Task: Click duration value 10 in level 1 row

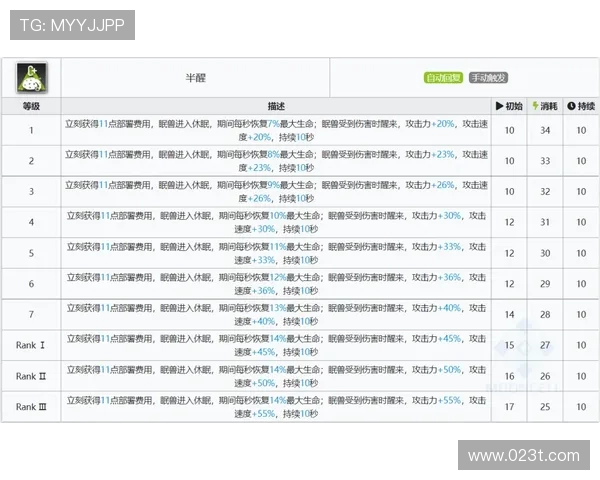Action: click(581, 130)
